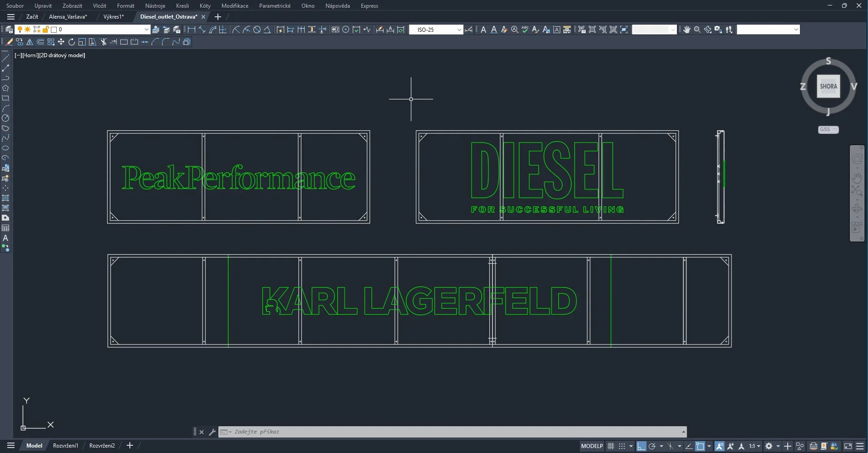This screenshot has width=868, height=453.
Task: Click the Table tool in left toolbar
Action: [x=5, y=228]
